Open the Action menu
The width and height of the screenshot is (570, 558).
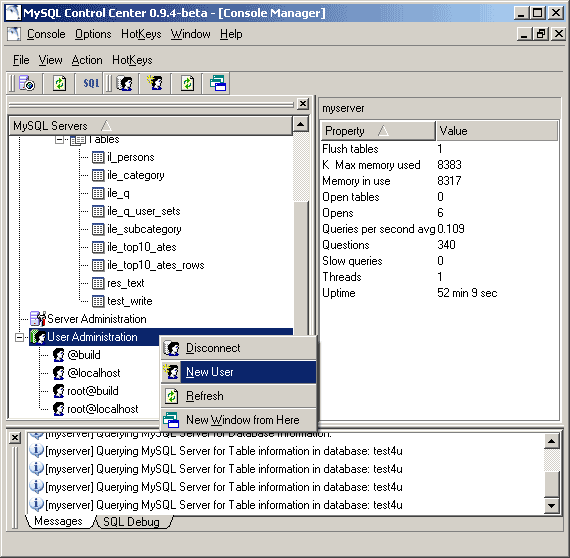pos(87,60)
